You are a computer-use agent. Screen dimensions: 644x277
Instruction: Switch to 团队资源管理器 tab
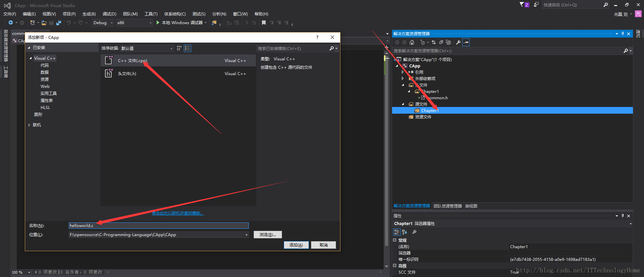(447, 206)
